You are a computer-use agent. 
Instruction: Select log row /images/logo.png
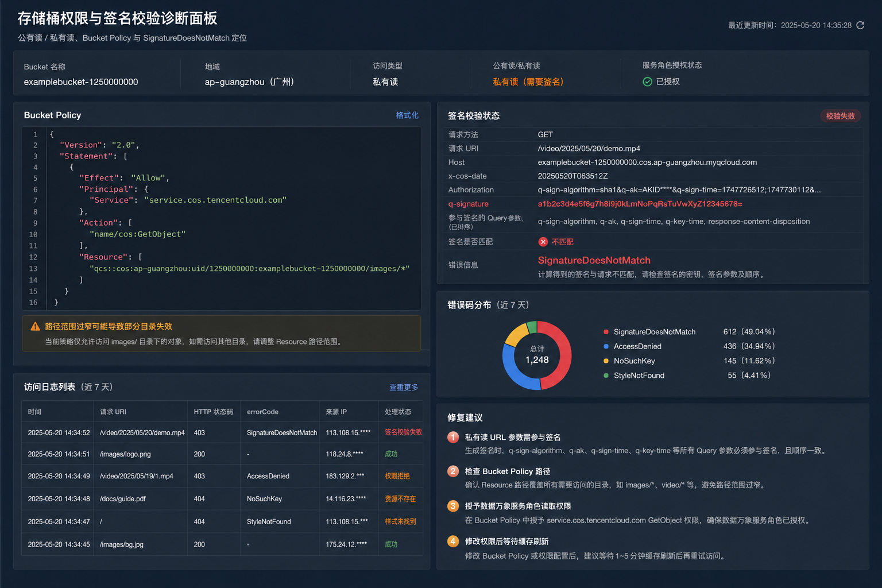[x=222, y=454]
